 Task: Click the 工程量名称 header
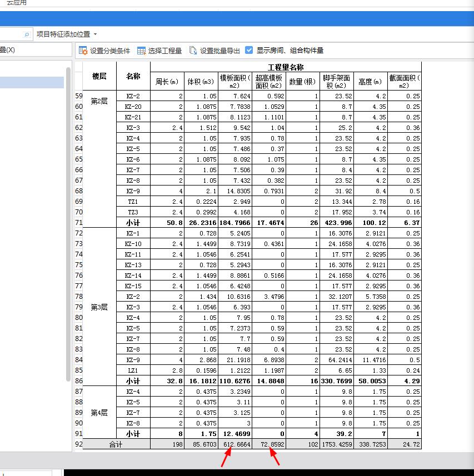tap(286, 67)
